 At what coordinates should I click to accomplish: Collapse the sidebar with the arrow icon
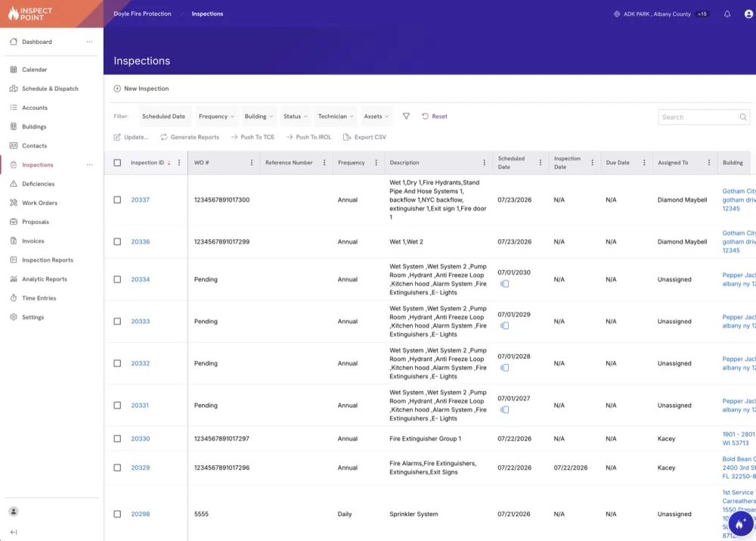pyautogui.click(x=14, y=532)
